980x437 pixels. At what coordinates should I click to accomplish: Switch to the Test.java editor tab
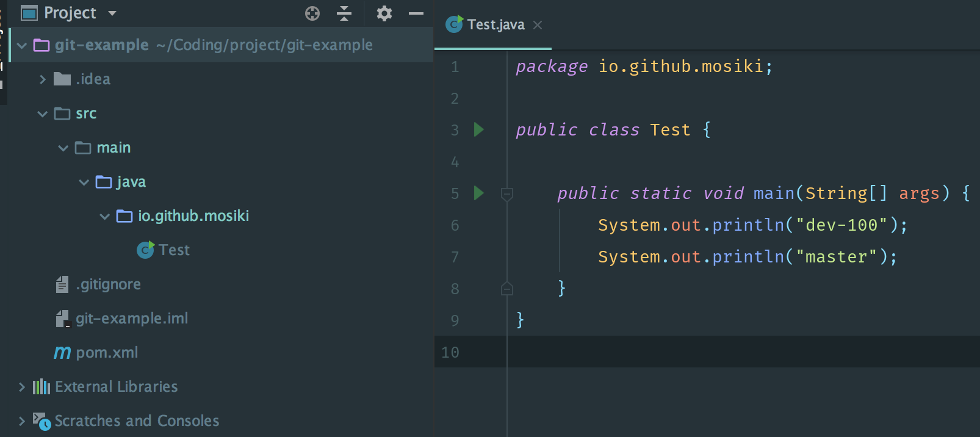click(x=495, y=25)
